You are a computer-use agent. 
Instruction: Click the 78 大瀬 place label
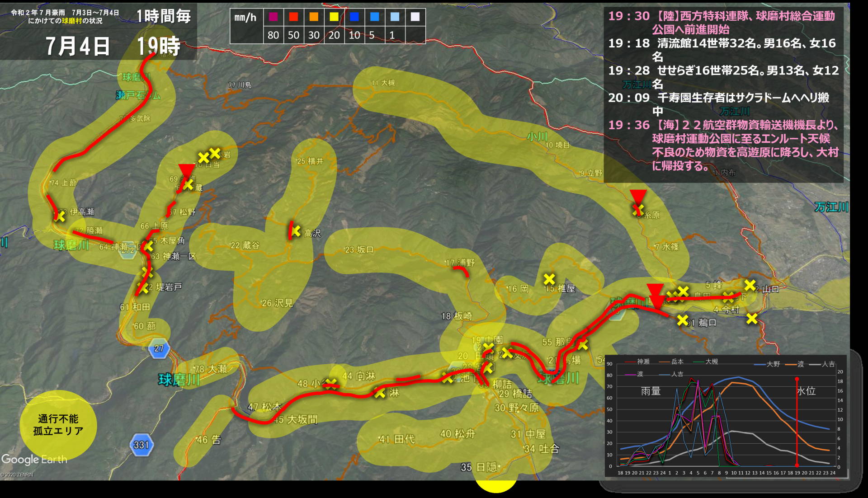210,369
